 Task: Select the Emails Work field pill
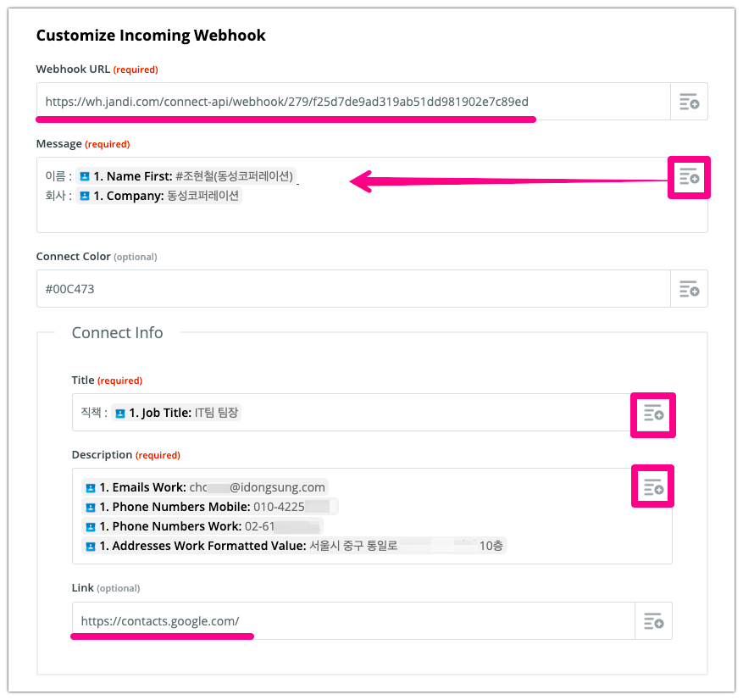click(204, 487)
